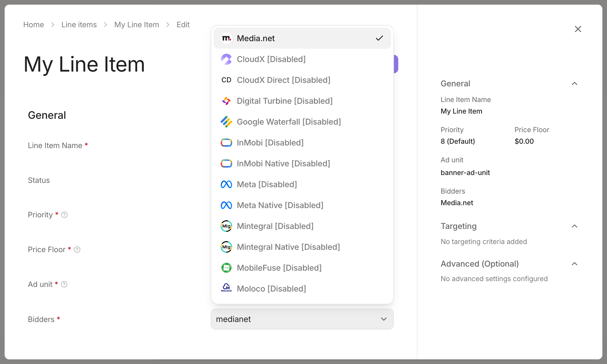Image resolution: width=607 pixels, height=364 pixels.
Task: Click the Status field label
Action: (39, 180)
